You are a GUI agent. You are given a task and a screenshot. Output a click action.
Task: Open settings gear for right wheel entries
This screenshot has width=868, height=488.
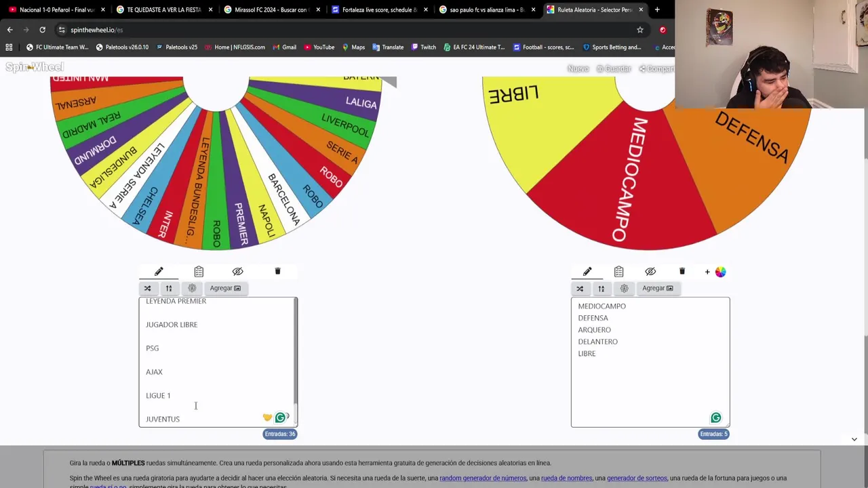coord(624,288)
